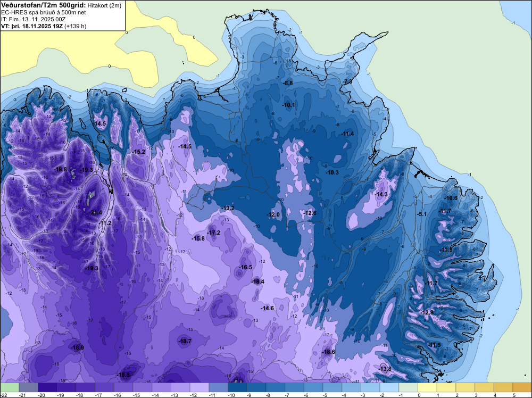The width and height of the screenshot is (532, 398).
Task: Select the -19.8 temperature value
Action: (123, 375)
